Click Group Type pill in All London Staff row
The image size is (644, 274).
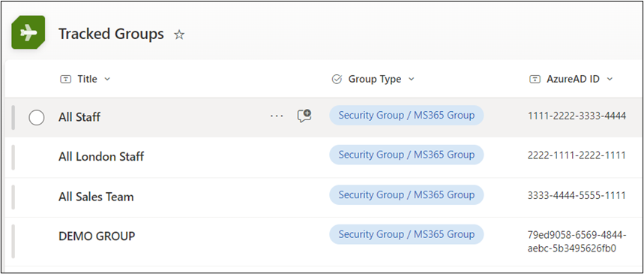pyautogui.click(x=406, y=155)
